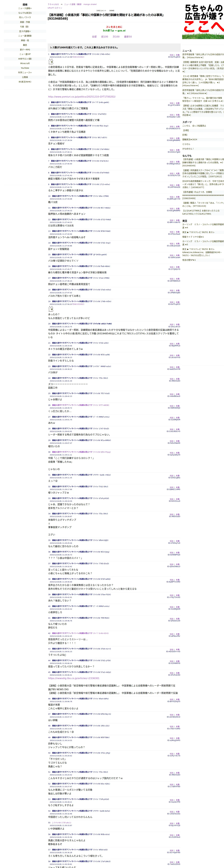Open YouTube board link in sidebar

pyautogui.click(x=25, y=68)
